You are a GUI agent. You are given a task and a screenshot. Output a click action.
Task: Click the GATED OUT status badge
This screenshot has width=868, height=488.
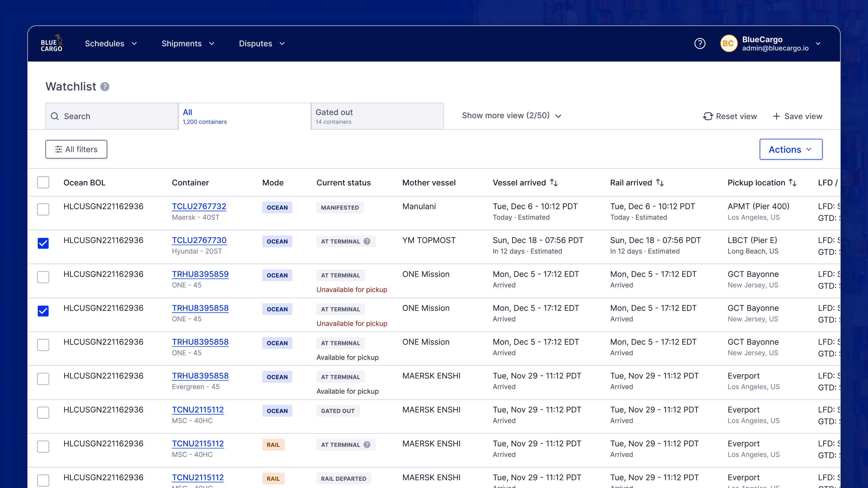(338, 411)
